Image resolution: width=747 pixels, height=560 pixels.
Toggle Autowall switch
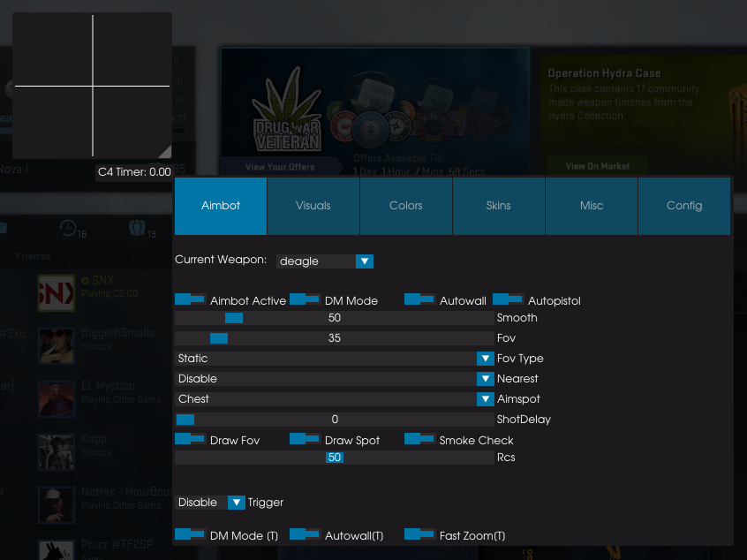(x=419, y=299)
